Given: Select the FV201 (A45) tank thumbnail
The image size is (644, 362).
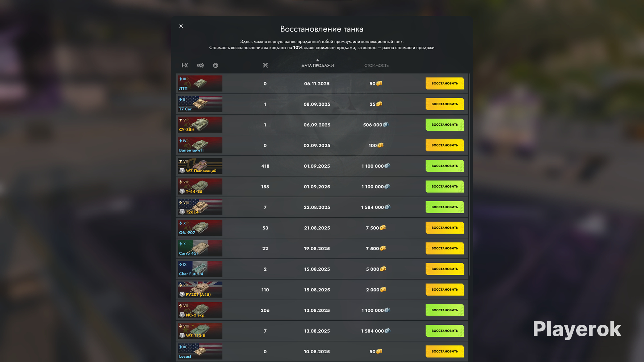Looking at the screenshot, I should click(200, 290).
